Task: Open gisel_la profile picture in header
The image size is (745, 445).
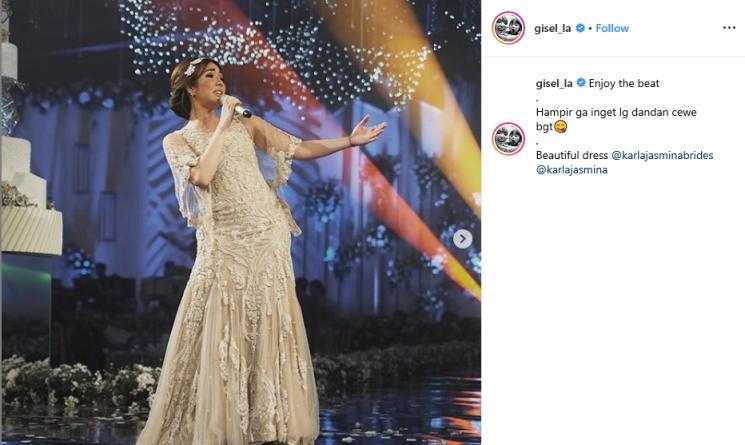Action: coord(508,28)
